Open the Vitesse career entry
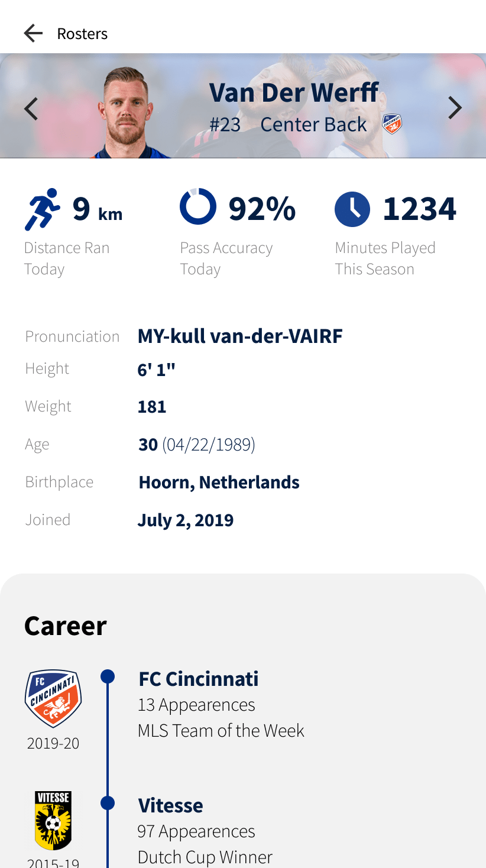 (171, 805)
